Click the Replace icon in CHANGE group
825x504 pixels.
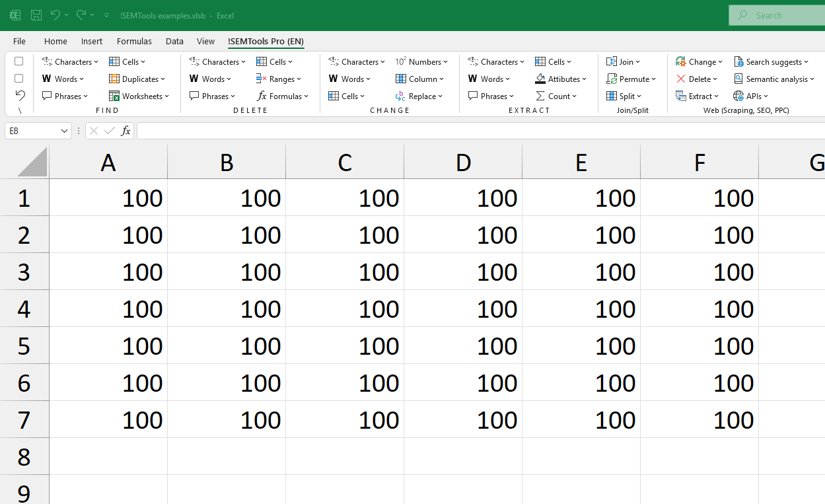pyautogui.click(x=419, y=96)
